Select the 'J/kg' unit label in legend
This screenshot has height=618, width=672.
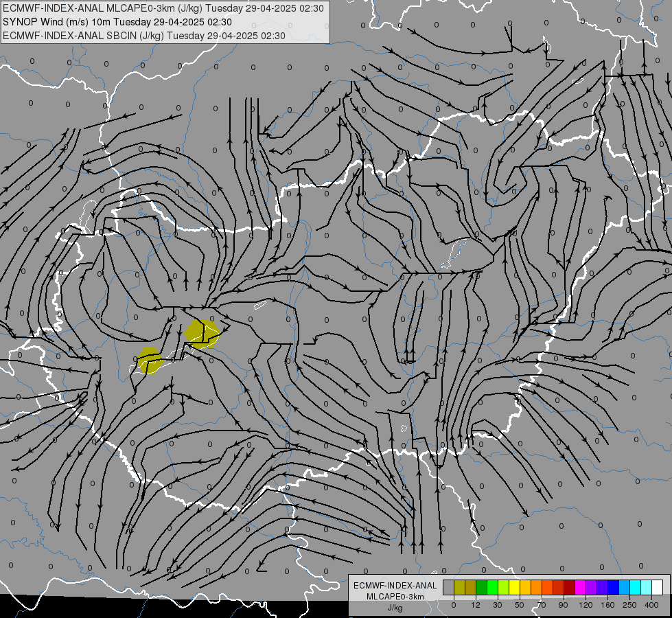[395, 608]
